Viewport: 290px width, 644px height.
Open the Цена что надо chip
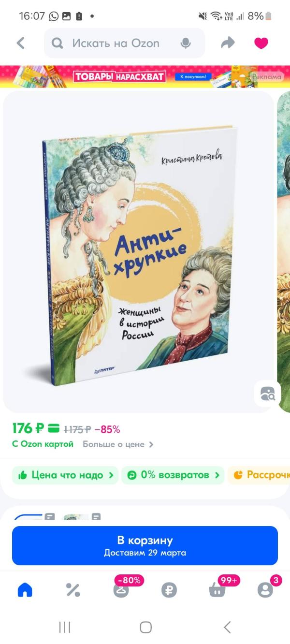pyautogui.click(x=65, y=475)
